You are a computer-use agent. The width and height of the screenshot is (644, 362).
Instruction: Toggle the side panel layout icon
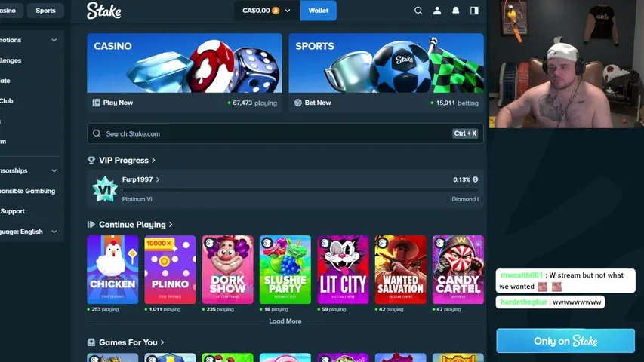coord(474,11)
